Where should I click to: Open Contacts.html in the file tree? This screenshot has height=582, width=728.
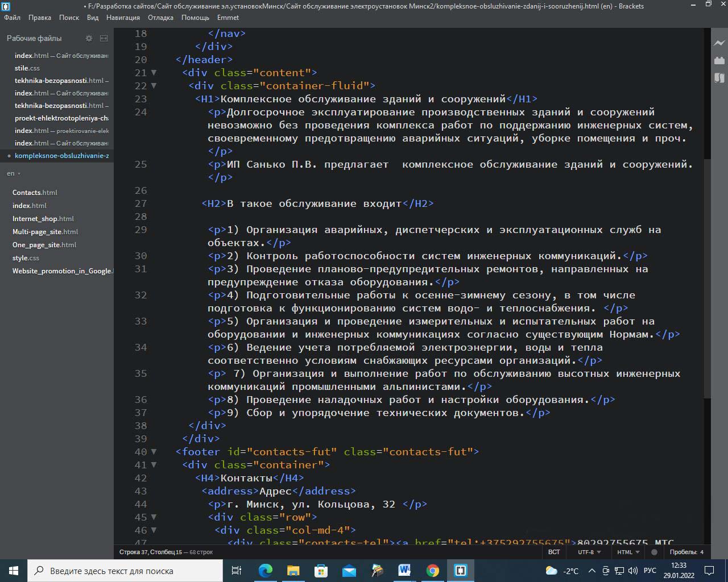35,193
